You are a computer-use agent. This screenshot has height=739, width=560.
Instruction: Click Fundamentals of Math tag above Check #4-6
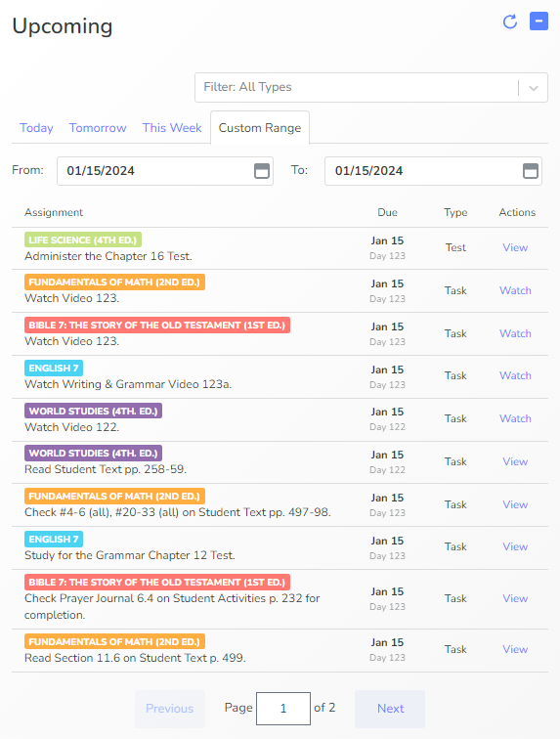114,496
